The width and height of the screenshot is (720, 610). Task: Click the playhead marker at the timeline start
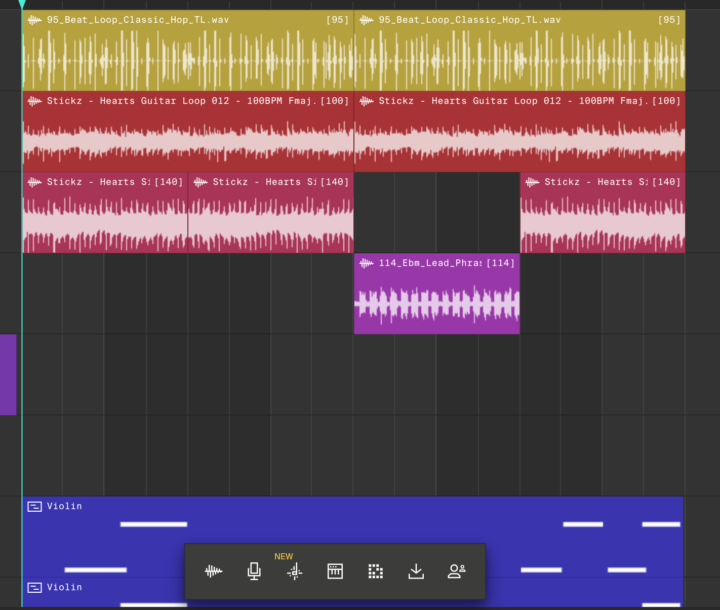[22, 4]
